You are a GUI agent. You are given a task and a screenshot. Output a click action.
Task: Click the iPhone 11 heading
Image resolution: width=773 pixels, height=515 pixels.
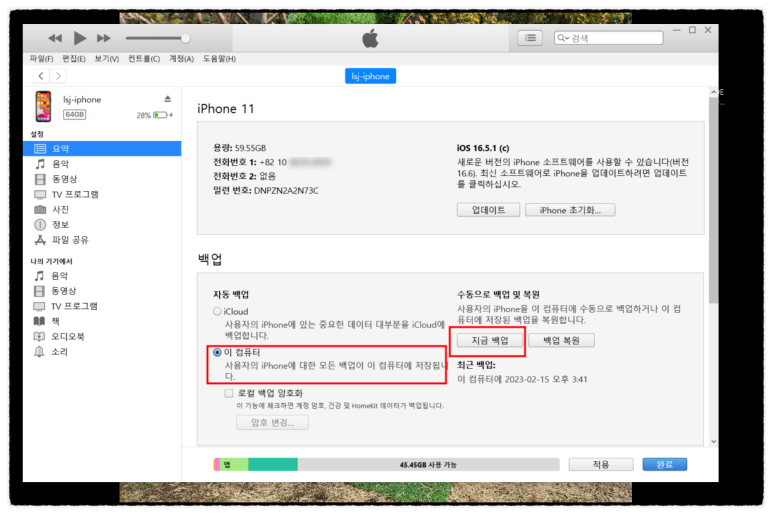226,109
